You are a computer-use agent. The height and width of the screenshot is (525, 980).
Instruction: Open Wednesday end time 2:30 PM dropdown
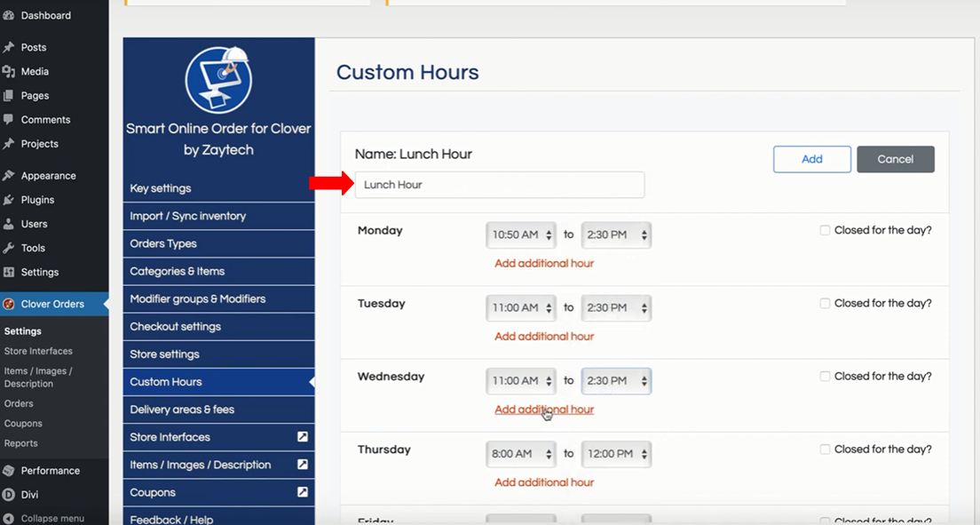tap(616, 381)
